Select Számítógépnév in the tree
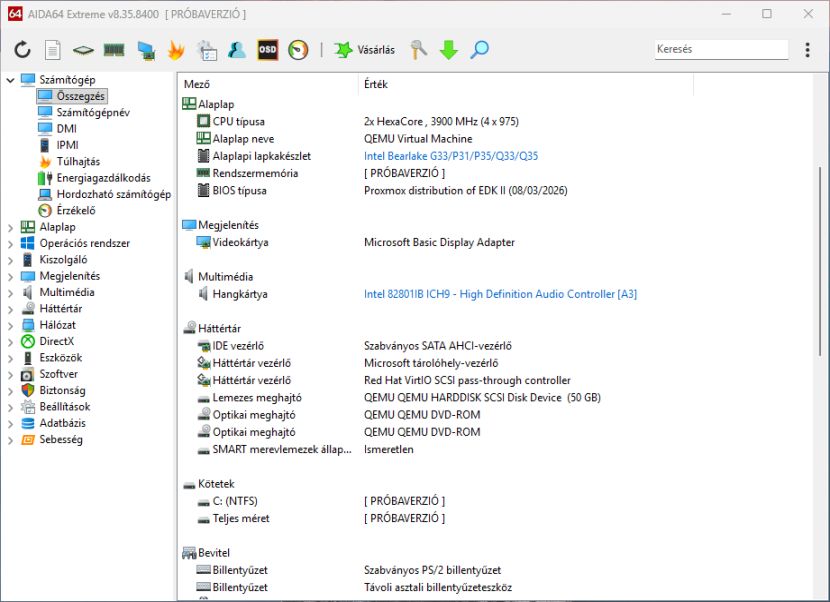The width and height of the screenshot is (830, 602). (x=84, y=112)
